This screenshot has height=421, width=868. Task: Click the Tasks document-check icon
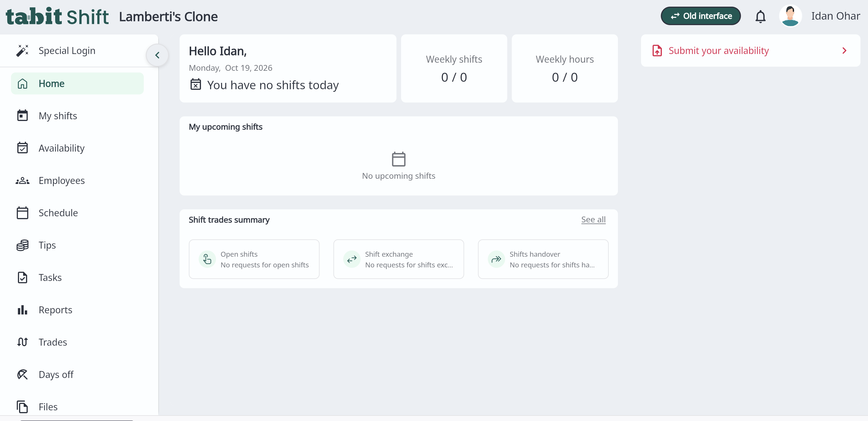click(22, 277)
